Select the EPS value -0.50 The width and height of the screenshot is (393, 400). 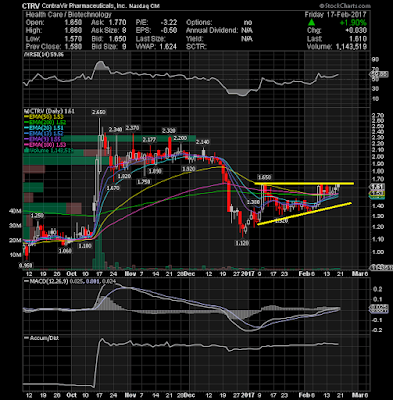169,31
